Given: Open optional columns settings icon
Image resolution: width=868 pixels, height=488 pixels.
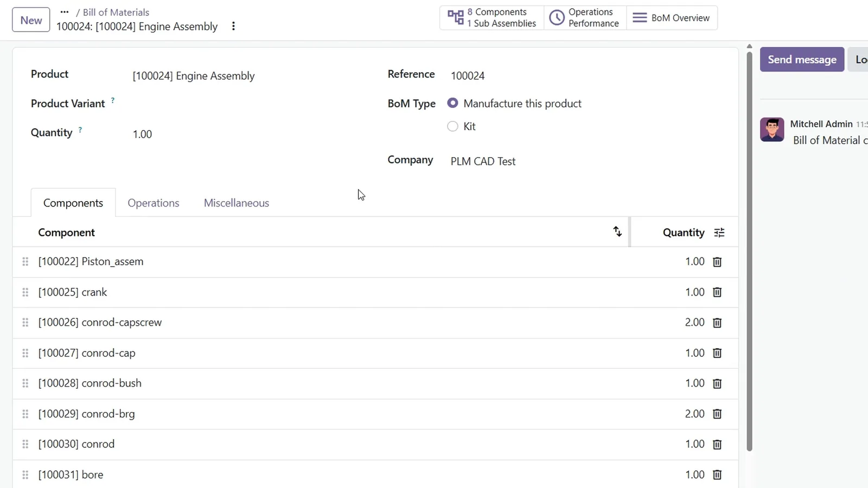Looking at the screenshot, I should click(719, 233).
